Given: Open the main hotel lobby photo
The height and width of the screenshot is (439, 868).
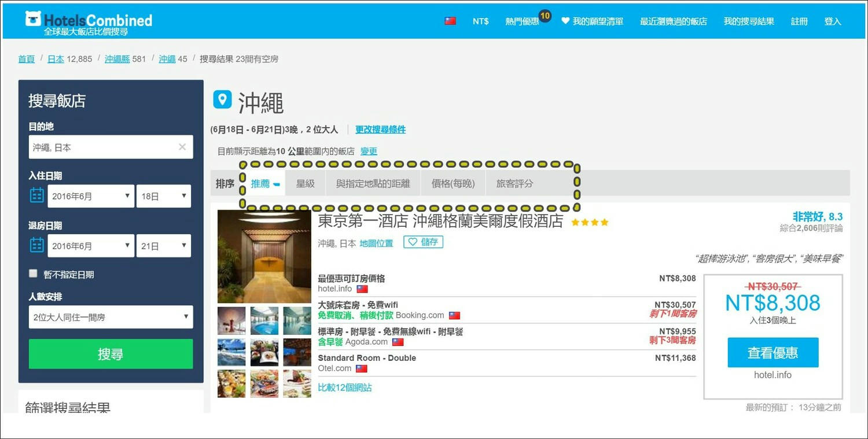Looking at the screenshot, I should click(264, 257).
